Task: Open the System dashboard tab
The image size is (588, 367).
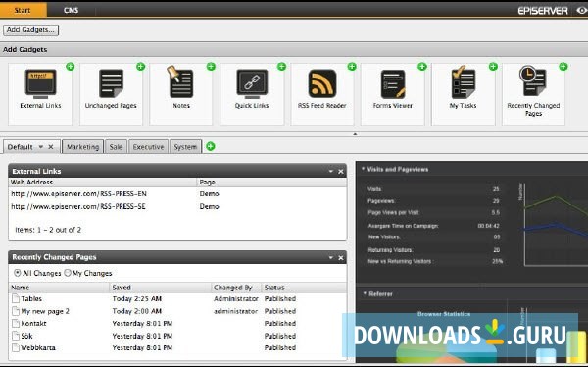Action: point(185,147)
